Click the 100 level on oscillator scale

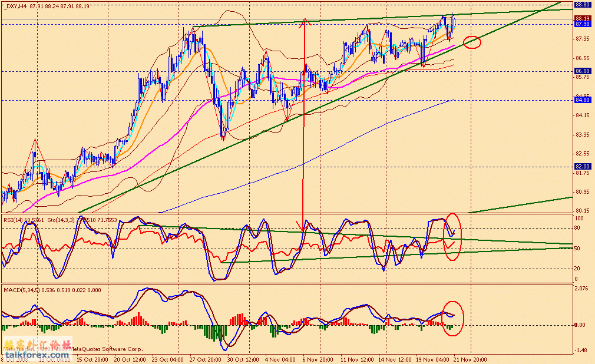[580, 219]
